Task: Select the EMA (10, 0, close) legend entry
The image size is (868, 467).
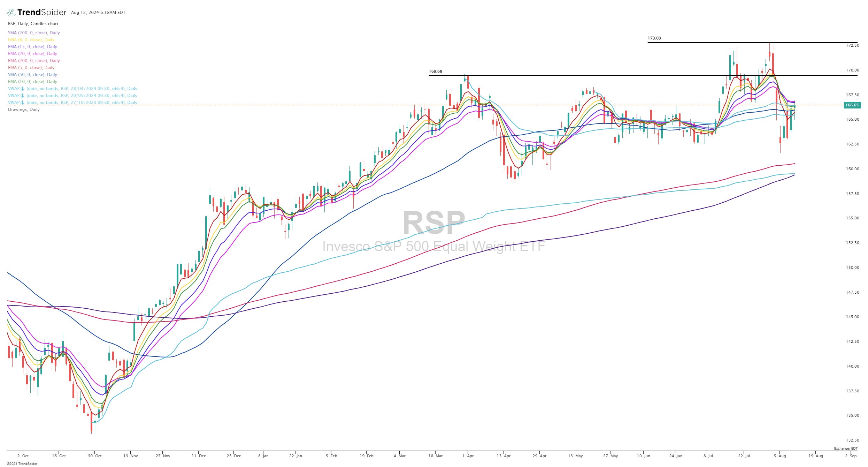Action: pyautogui.click(x=32, y=82)
